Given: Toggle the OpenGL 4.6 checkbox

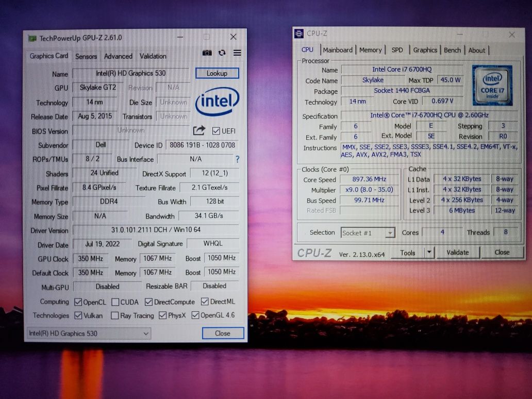Looking at the screenshot, I should [x=195, y=315].
